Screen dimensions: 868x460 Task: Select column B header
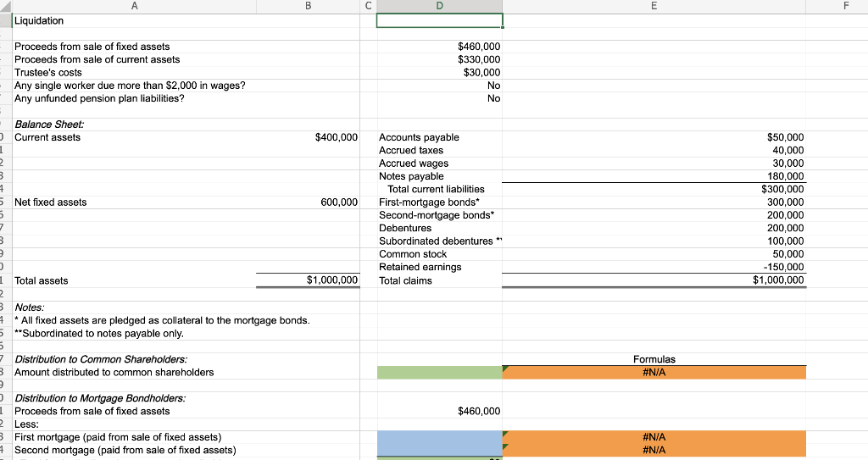[x=308, y=6]
